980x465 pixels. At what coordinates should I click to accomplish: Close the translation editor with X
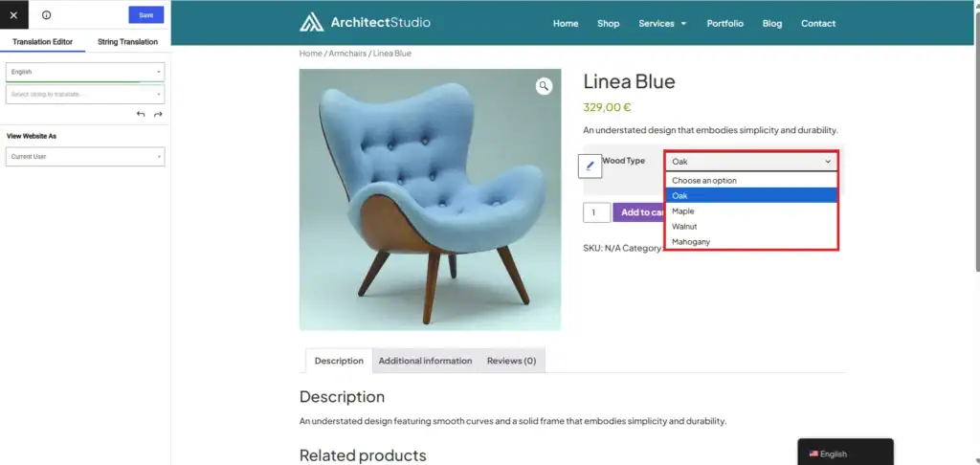click(x=13, y=15)
